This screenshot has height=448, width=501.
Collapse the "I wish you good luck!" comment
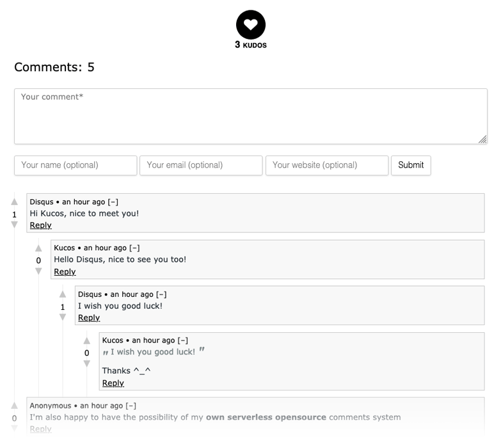click(161, 294)
